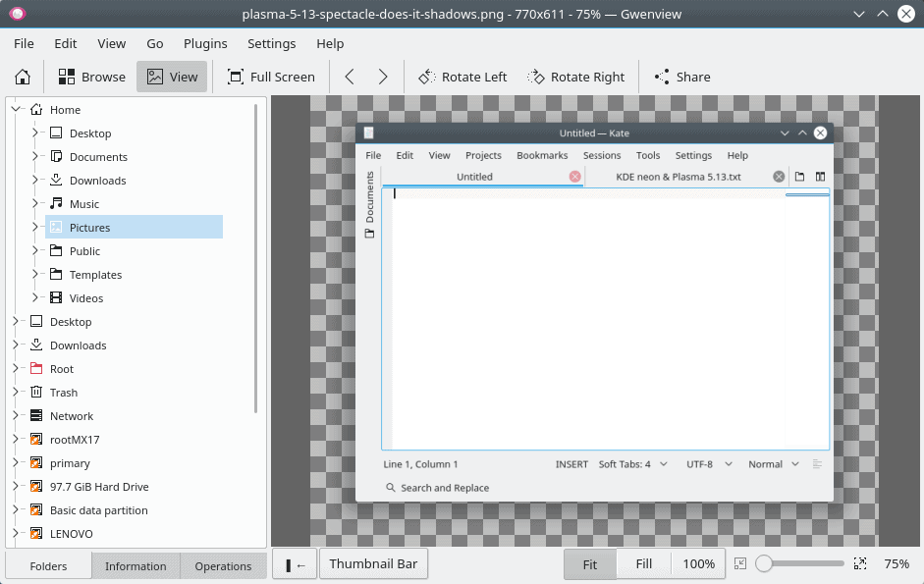This screenshot has width=924, height=584.
Task: Enter Full Screen mode
Action: click(x=271, y=77)
